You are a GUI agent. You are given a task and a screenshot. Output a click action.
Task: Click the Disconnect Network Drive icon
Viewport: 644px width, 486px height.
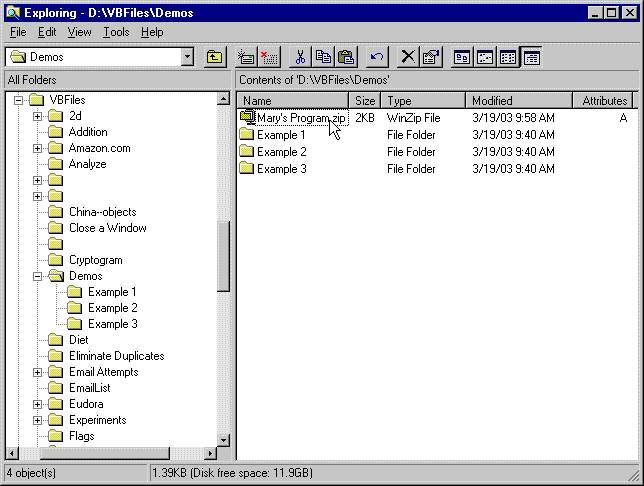pos(269,57)
